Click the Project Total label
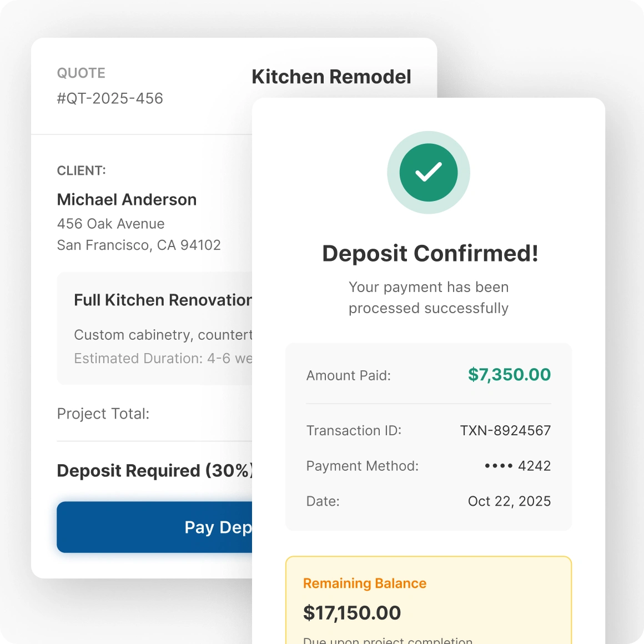 click(x=103, y=414)
